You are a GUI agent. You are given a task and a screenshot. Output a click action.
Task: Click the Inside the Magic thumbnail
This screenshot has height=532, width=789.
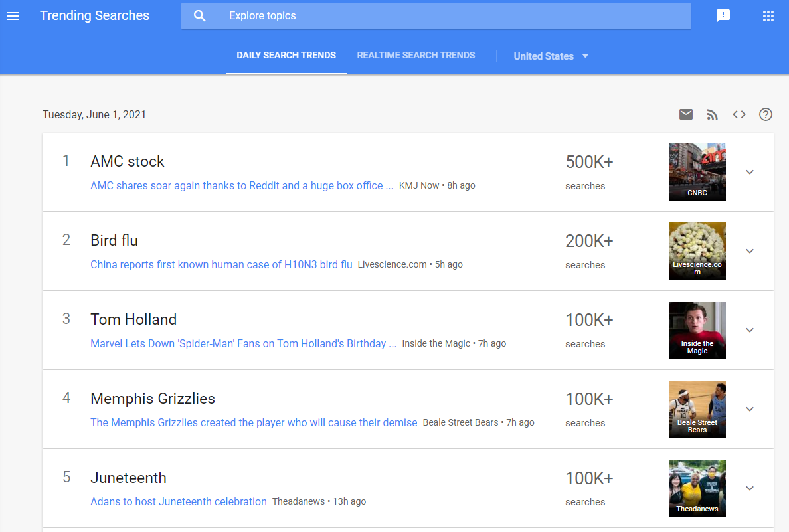pyautogui.click(x=697, y=330)
